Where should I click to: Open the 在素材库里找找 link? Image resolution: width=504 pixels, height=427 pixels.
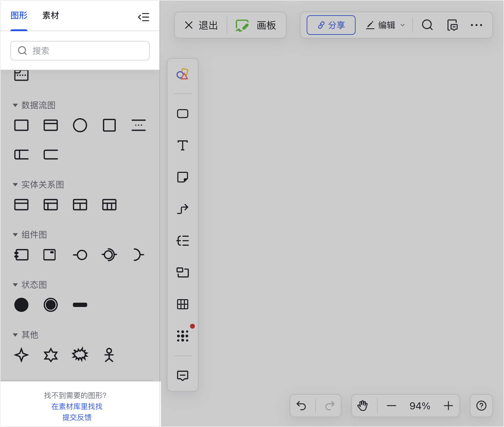coord(77,407)
